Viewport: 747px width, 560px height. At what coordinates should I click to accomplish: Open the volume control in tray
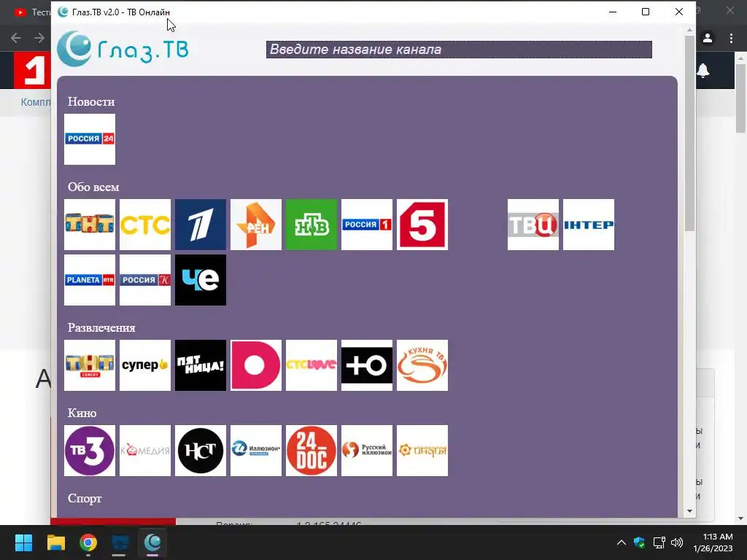pos(676,542)
